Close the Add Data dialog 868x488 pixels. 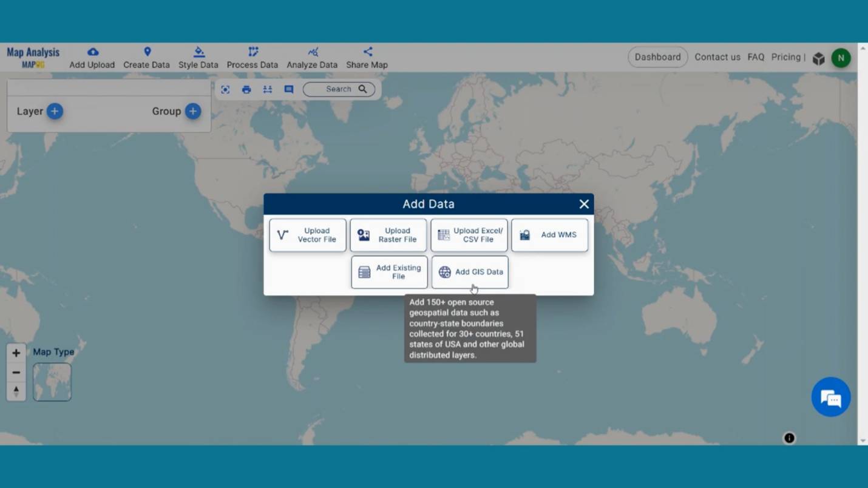click(x=584, y=204)
